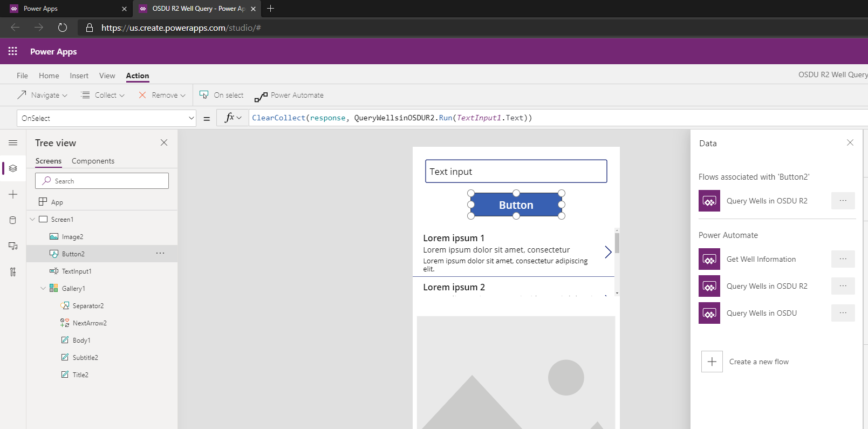Select the Tree view layers icon
This screenshot has width=868, height=429.
(x=13, y=168)
